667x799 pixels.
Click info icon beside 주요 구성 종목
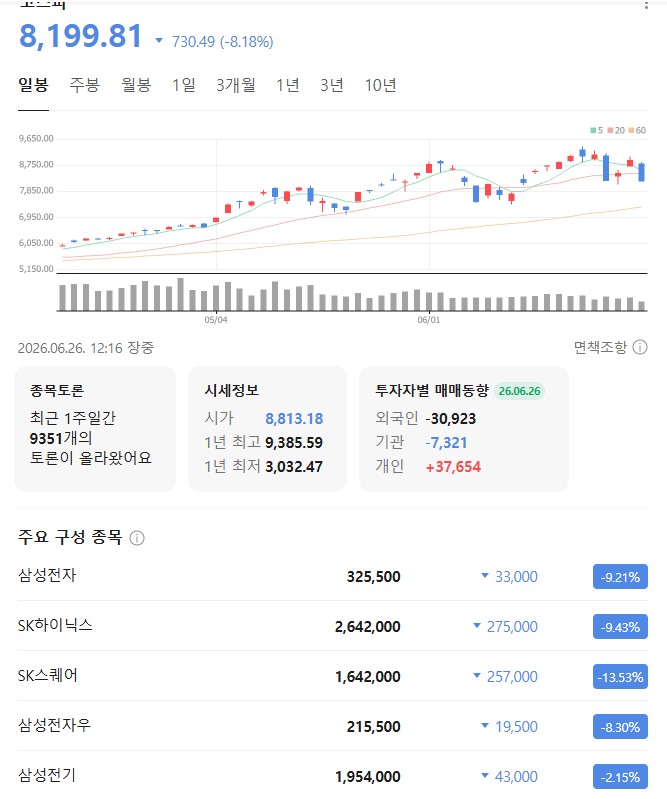[137, 538]
